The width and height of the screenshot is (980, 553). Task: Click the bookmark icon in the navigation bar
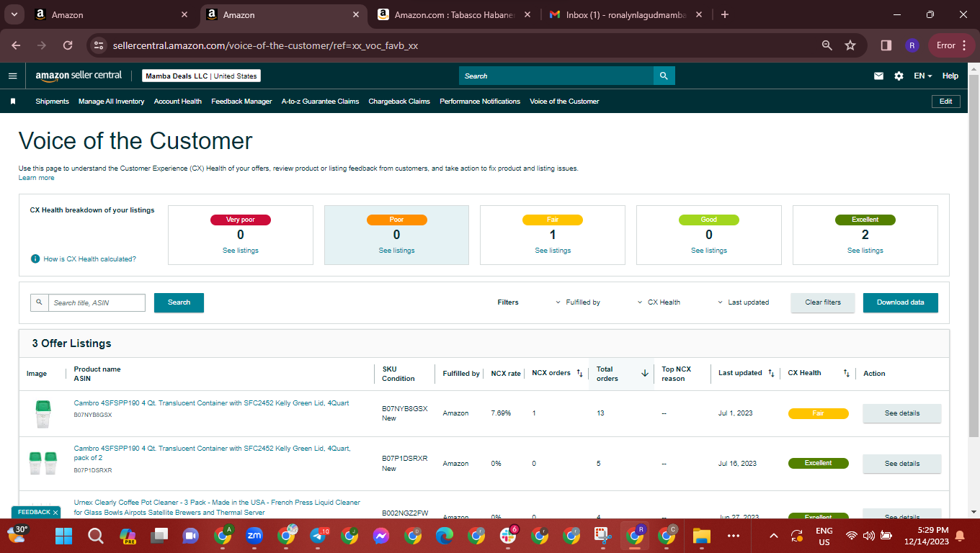(12, 102)
